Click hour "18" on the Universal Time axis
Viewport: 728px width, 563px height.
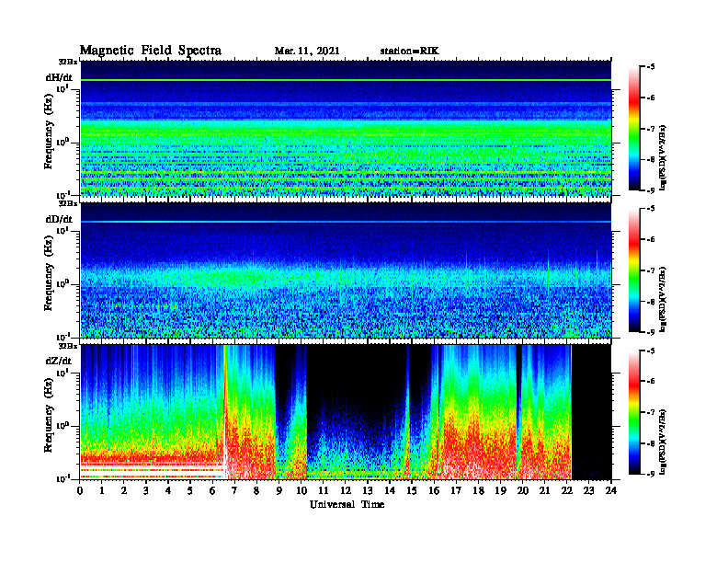tap(478, 491)
